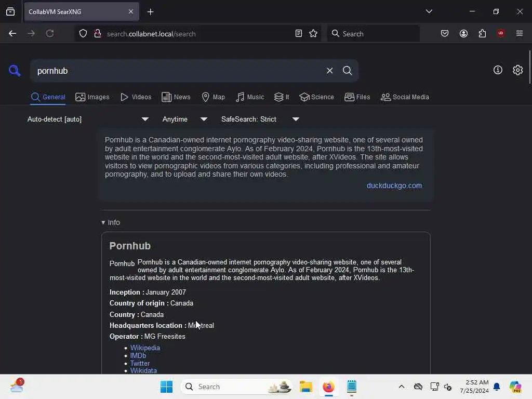Open the SearXNG about info icon
The height and width of the screenshot is (399, 532).
498,70
